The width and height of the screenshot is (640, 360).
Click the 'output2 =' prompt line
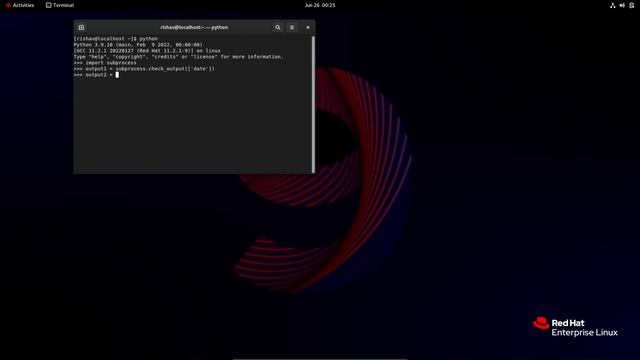coord(96,75)
